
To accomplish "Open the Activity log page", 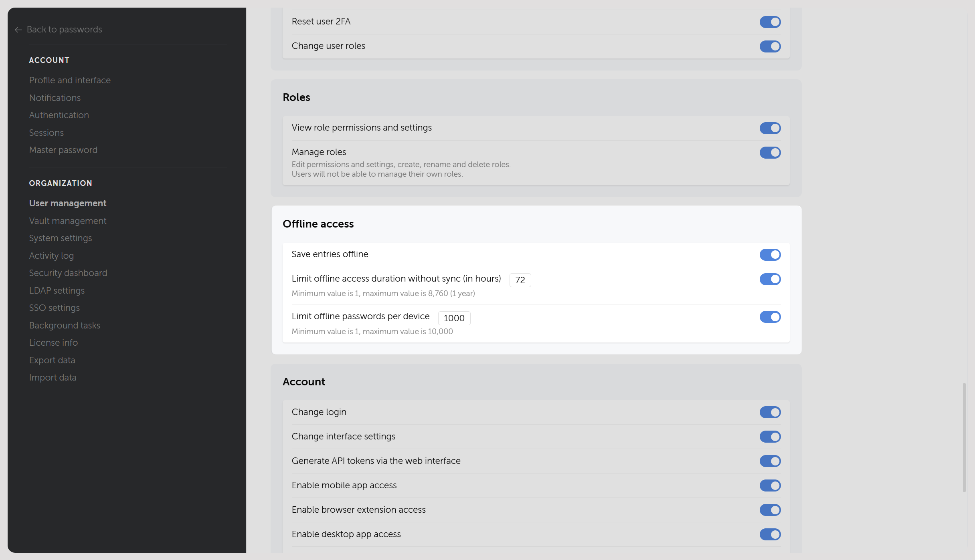I will pyautogui.click(x=51, y=256).
